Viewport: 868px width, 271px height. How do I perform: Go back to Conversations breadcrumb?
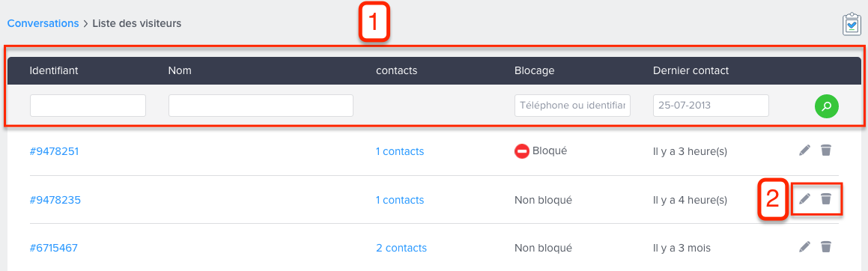[x=43, y=23]
